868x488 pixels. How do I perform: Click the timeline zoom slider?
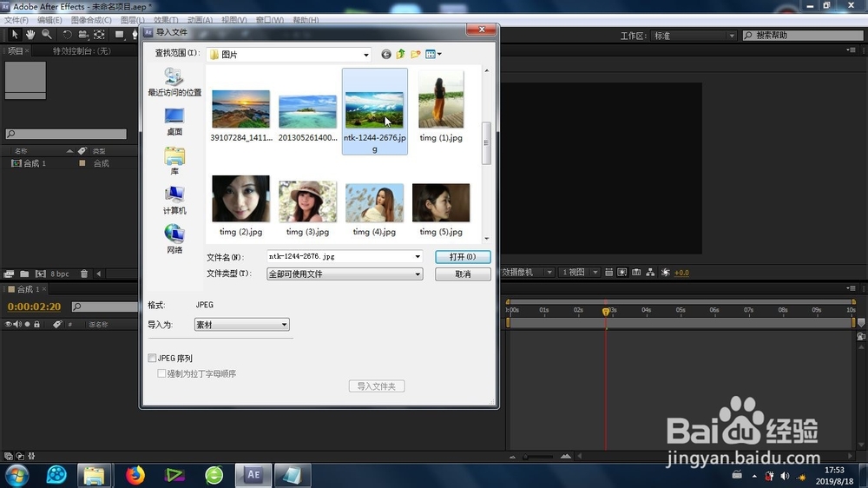[x=539, y=457]
